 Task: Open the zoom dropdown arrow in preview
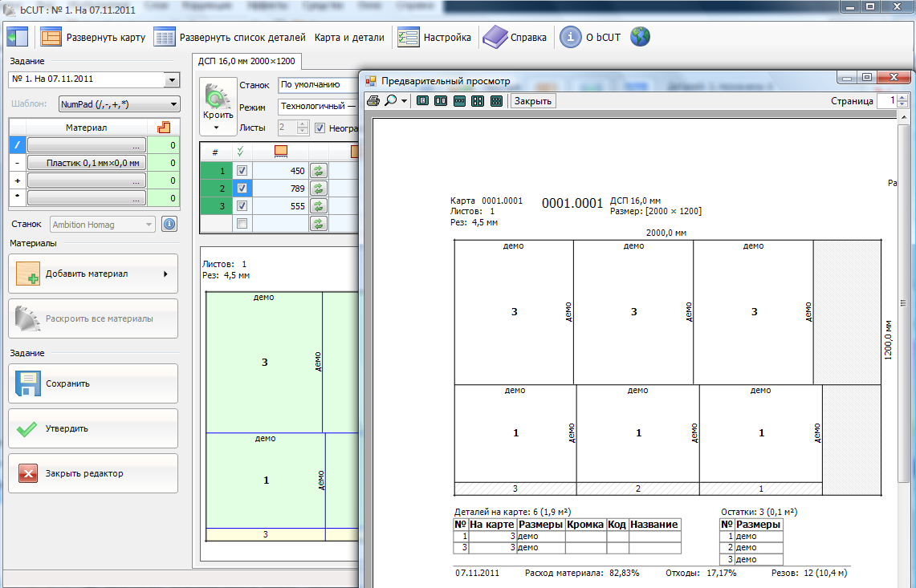pos(404,101)
